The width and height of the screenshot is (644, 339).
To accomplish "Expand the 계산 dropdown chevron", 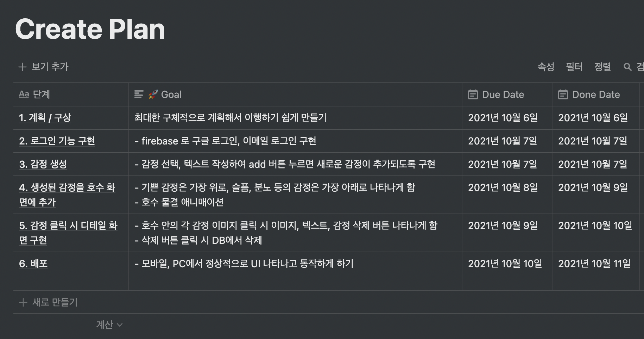I will pyautogui.click(x=120, y=325).
